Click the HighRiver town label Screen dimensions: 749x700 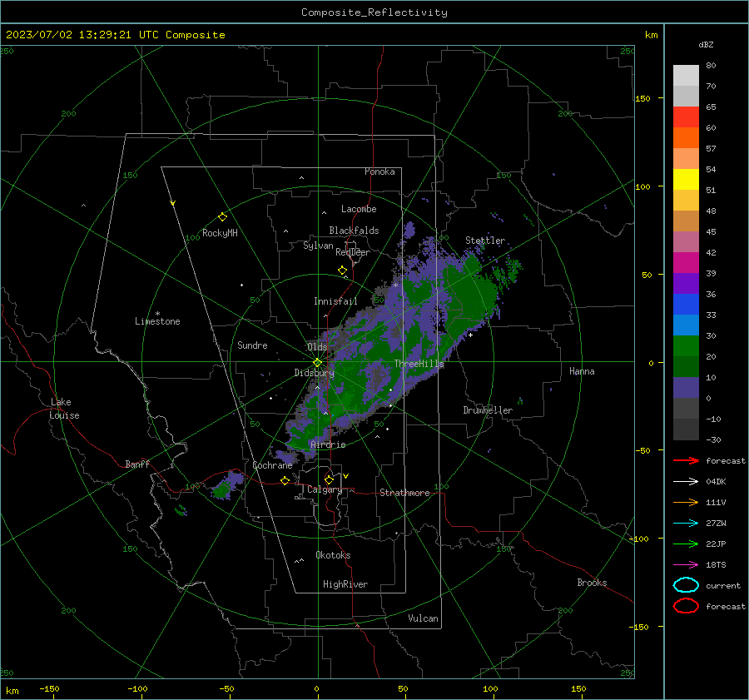(345, 584)
